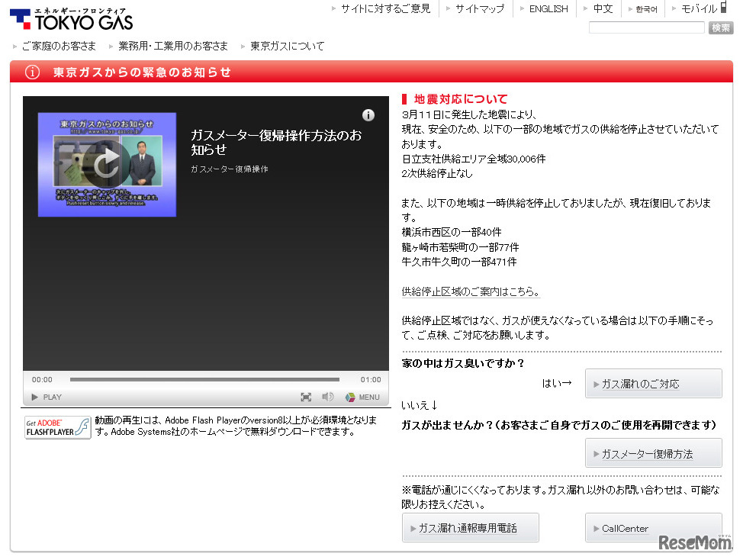
Task: Click ガスメーター復帰方法 button
Action: (654, 453)
